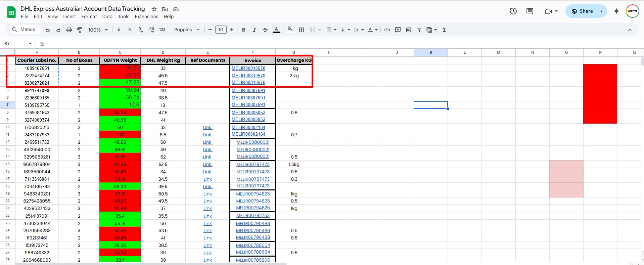Star this spreadsheet document
The height and width of the screenshot is (265, 644).
[x=154, y=9]
